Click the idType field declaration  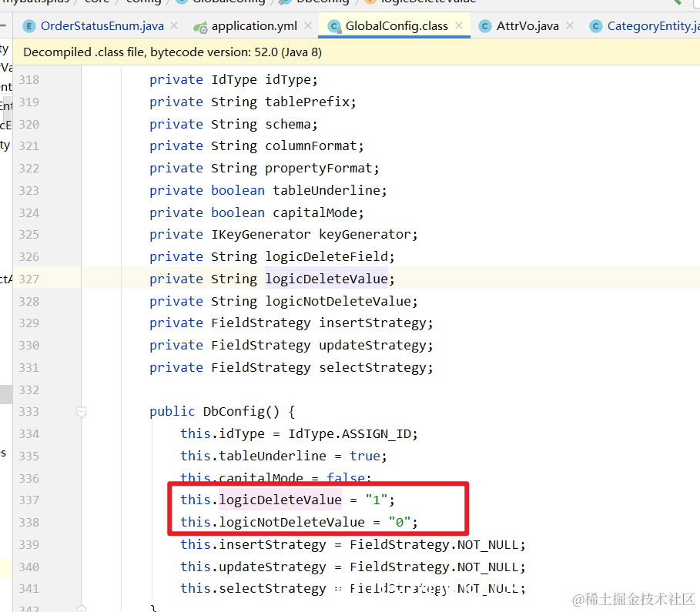coord(233,80)
